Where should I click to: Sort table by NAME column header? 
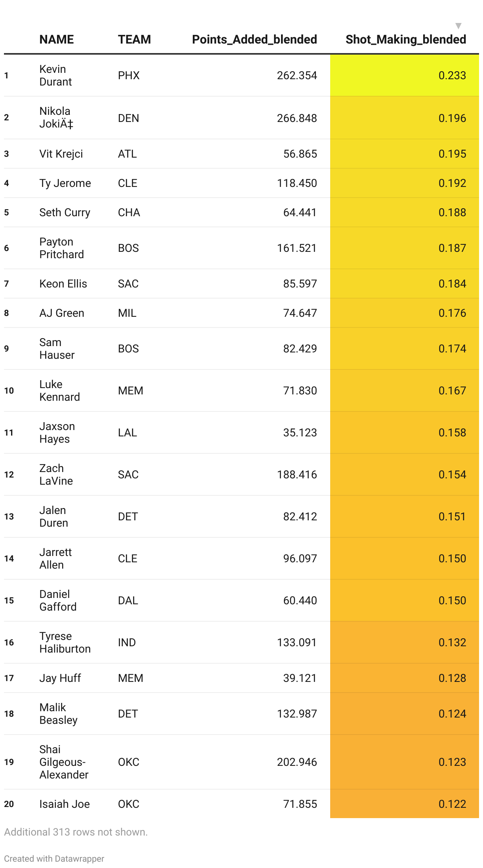[57, 40]
